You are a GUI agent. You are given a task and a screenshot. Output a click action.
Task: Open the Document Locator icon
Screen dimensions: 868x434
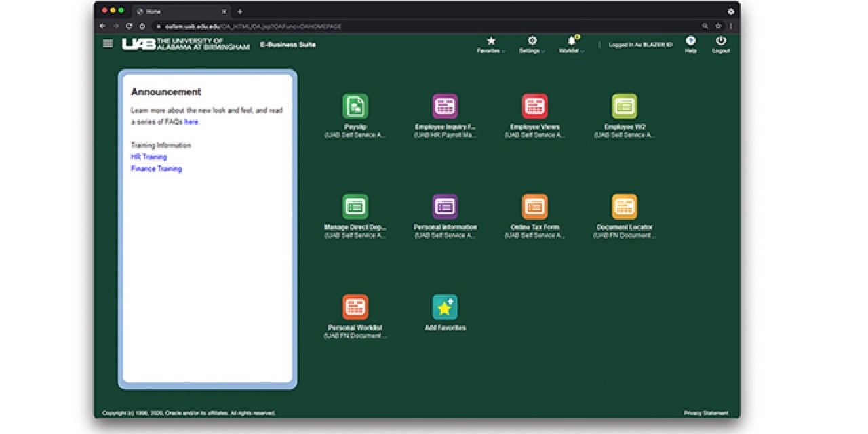coord(624,206)
